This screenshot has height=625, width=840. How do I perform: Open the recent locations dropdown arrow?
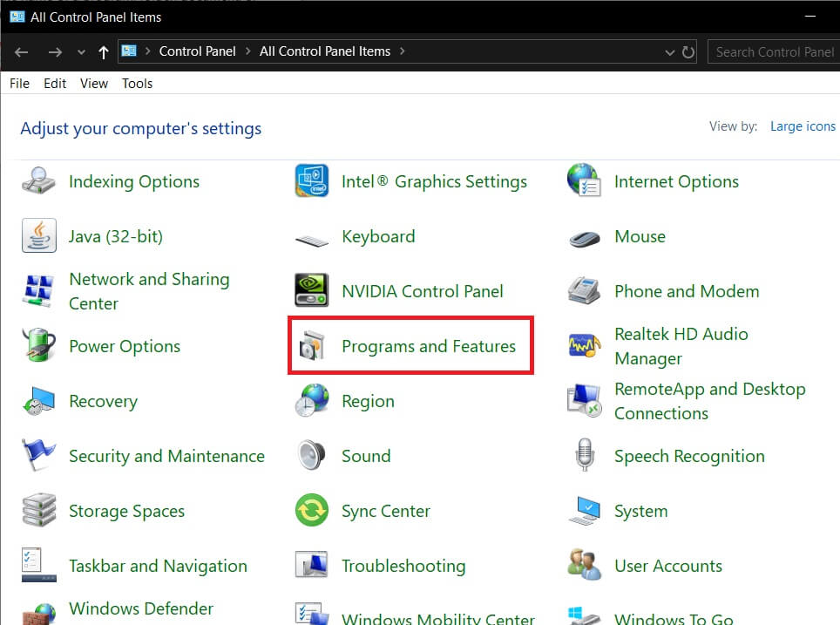[x=81, y=52]
